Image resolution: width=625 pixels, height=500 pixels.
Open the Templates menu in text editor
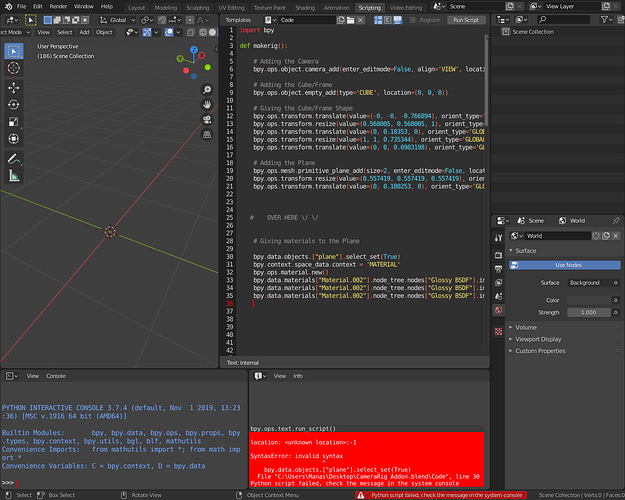pos(238,20)
